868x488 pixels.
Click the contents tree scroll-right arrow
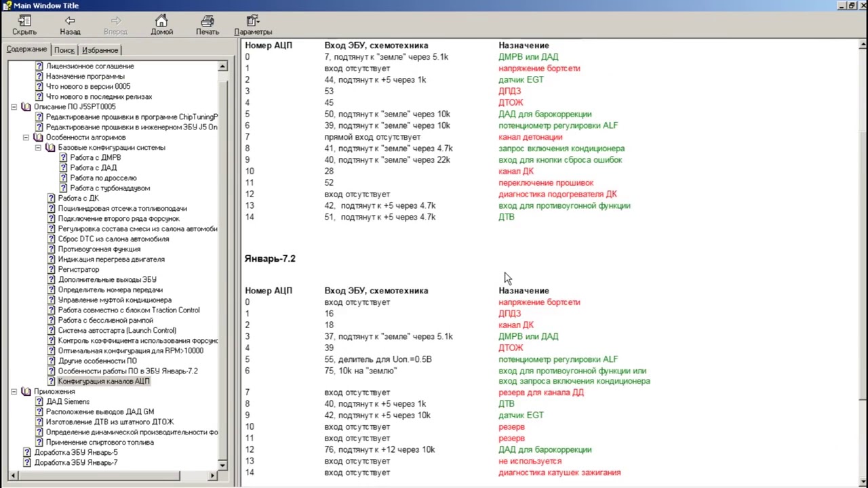(212, 476)
